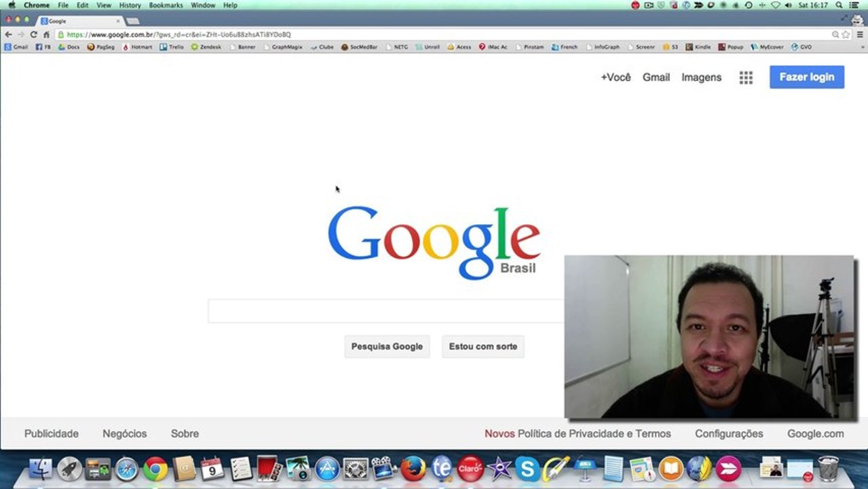Screen dimensions: 868x489
Task: Click the Pesquisa Google button
Action: 387,346
